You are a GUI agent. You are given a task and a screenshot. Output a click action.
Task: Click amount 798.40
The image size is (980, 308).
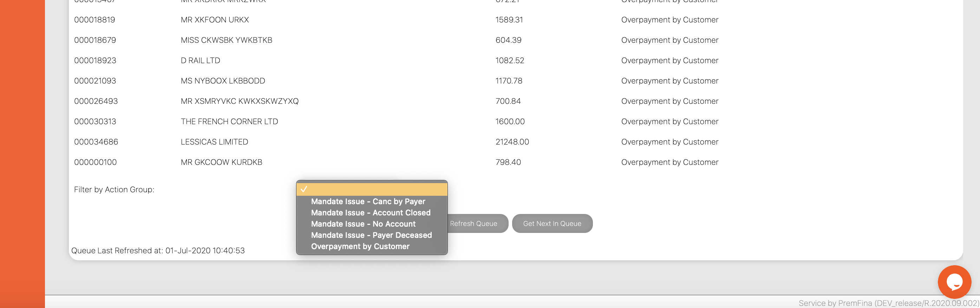point(508,162)
